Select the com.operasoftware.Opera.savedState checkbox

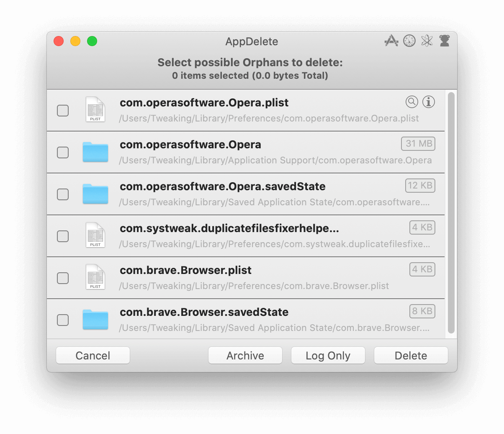point(63,194)
